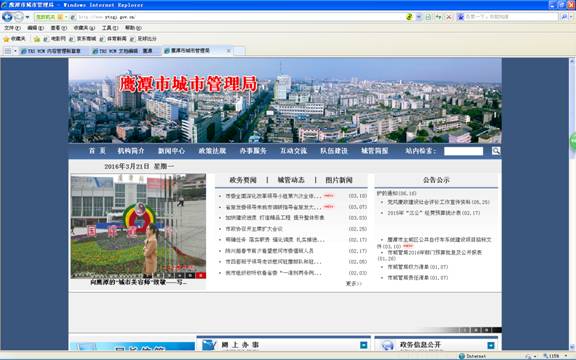Screen dimensions: 576x360
Task: Click the Favorites star button in favorites bar
Action: 14,39
